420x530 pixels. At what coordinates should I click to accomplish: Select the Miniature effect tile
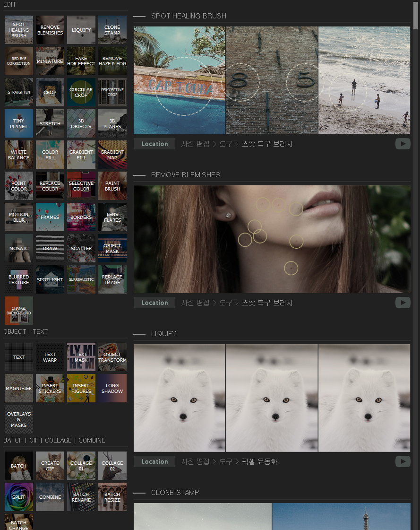tap(50, 61)
